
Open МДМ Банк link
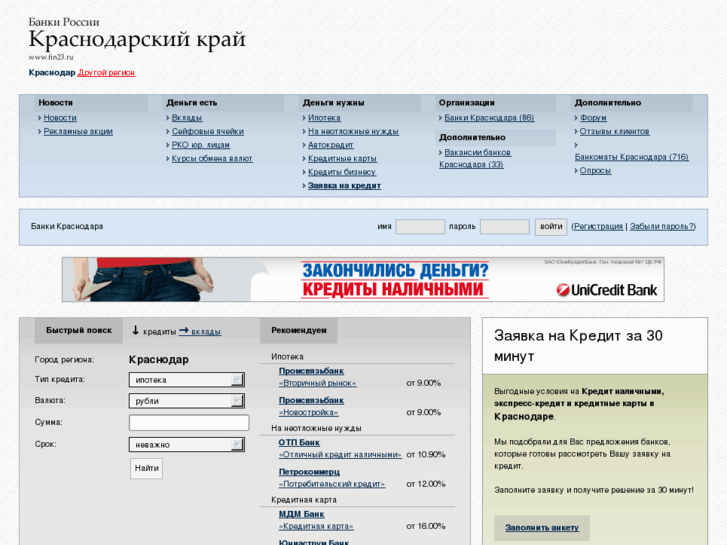(x=301, y=514)
